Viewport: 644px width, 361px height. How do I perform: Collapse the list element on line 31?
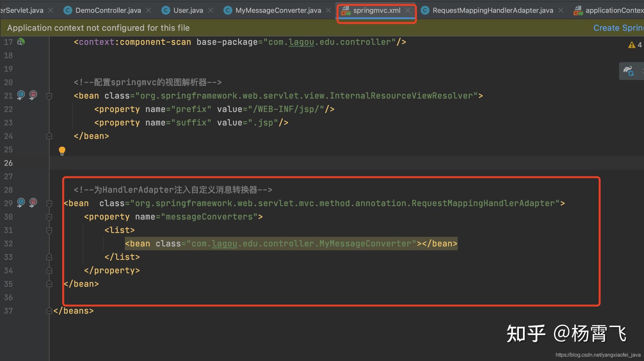[49, 230]
